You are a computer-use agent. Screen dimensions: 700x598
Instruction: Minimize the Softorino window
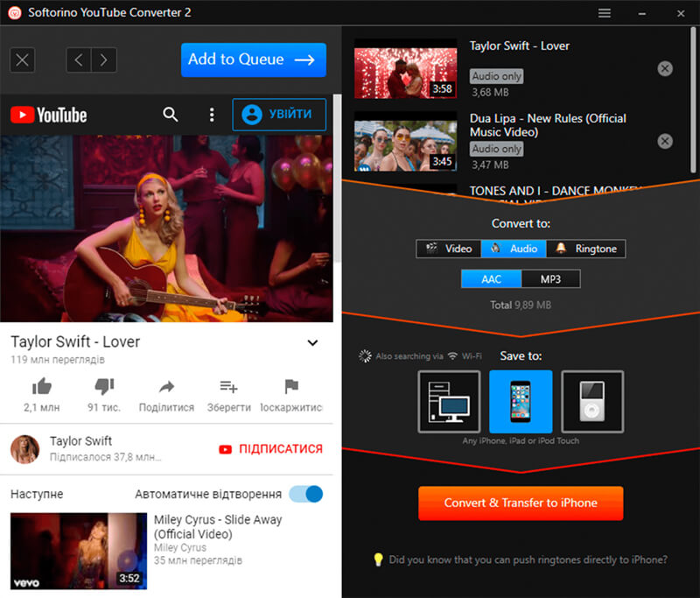(642, 13)
